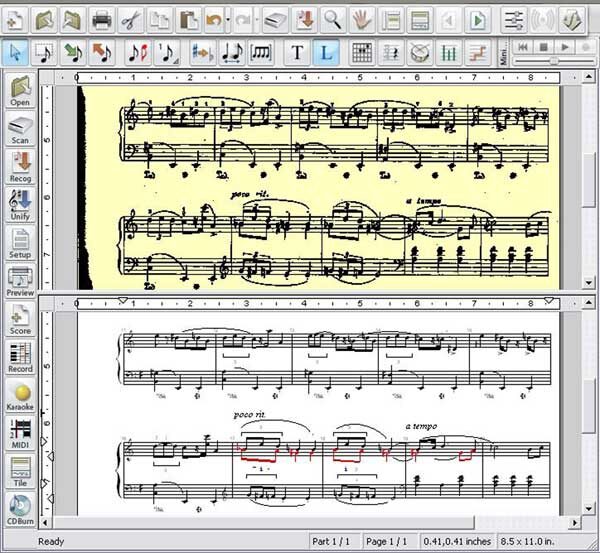The width and height of the screenshot is (600, 553).
Task: Click the guitar fretboard grid icon
Action: click(362, 52)
